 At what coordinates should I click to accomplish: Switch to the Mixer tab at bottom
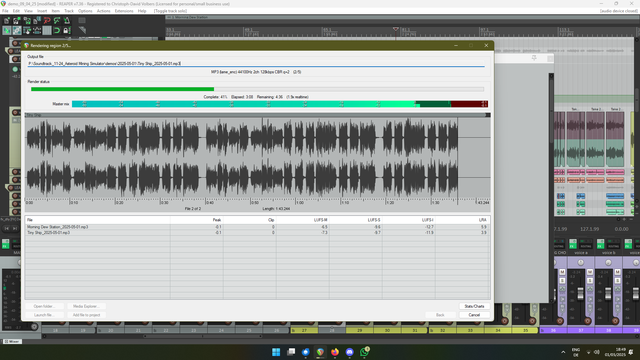pos(12,341)
